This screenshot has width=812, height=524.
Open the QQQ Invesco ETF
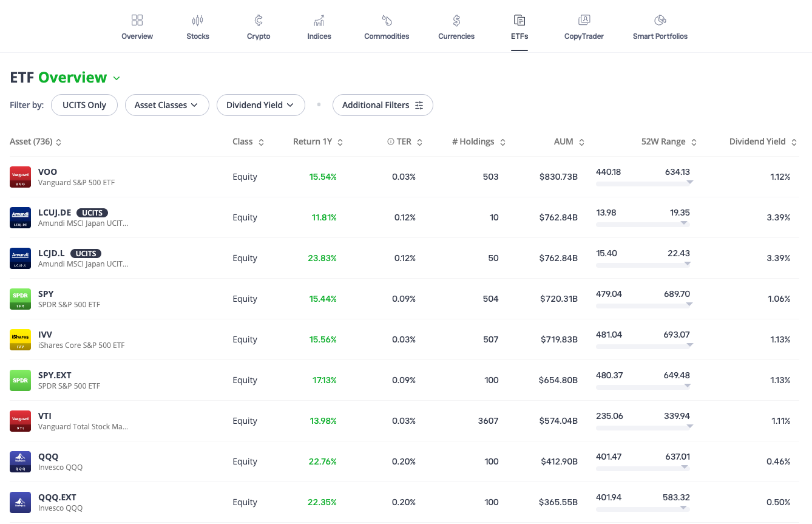(x=49, y=457)
